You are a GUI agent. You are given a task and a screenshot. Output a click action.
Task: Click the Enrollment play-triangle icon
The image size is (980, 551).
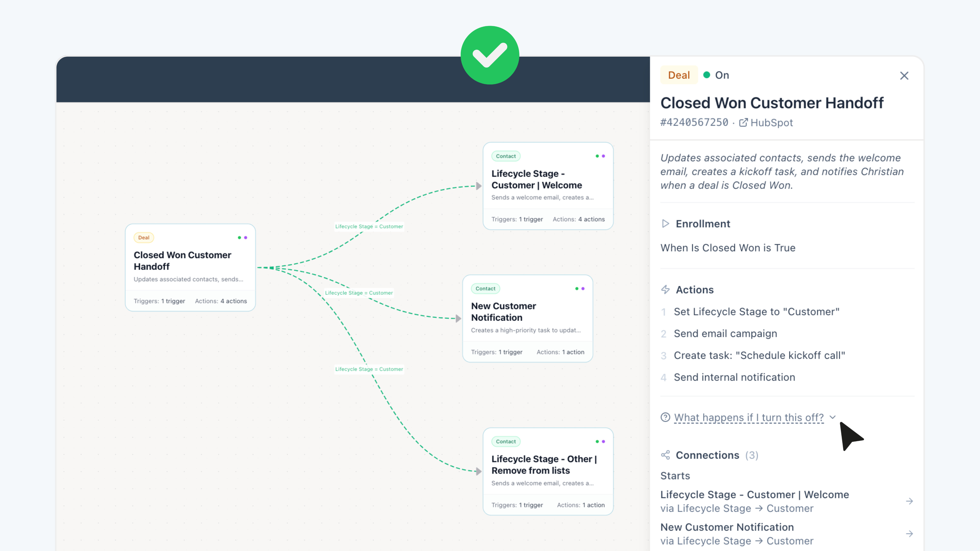coord(666,224)
